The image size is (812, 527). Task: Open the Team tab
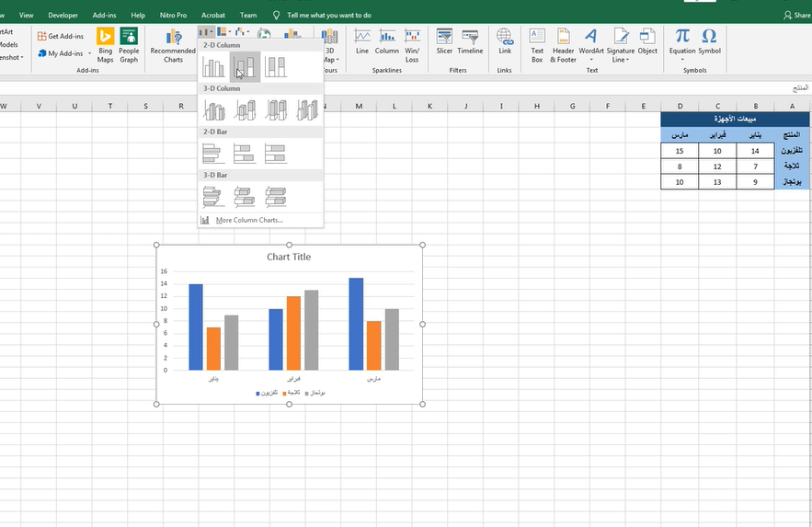click(x=248, y=15)
